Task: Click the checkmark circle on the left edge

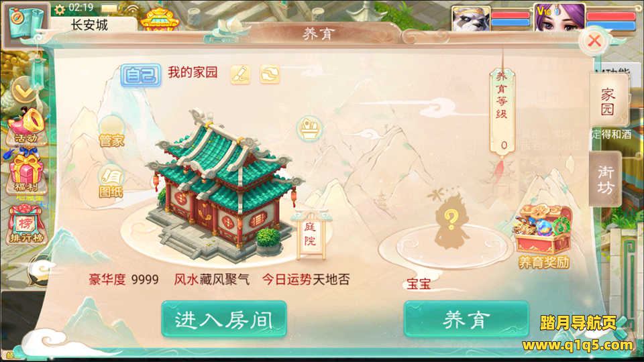Action: 23,90
